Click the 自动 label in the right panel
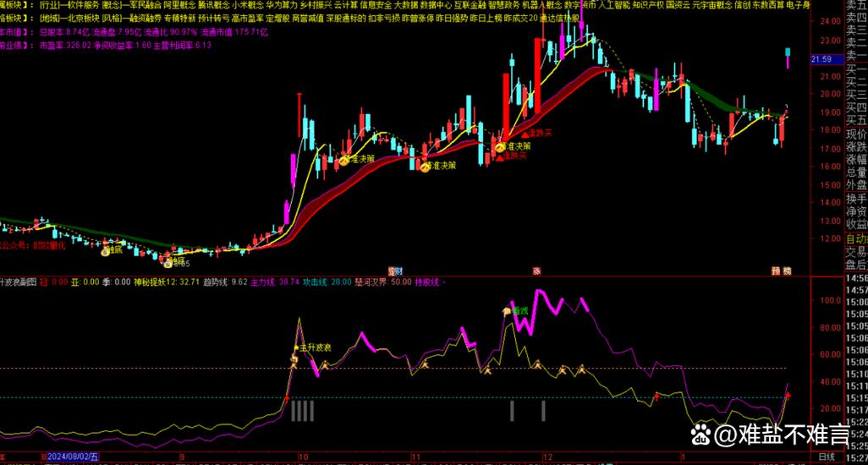The image size is (868, 465). click(856, 239)
